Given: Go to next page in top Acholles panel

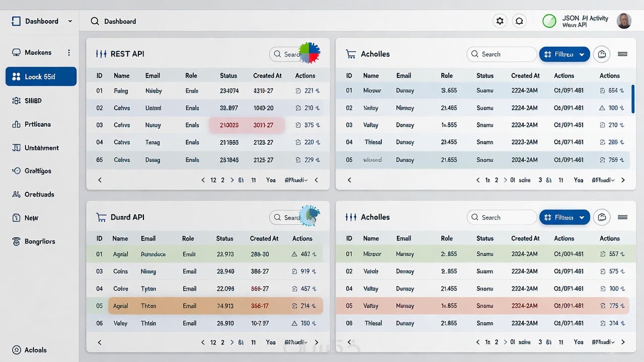Looking at the screenshot, I should [x=623, y=180].
